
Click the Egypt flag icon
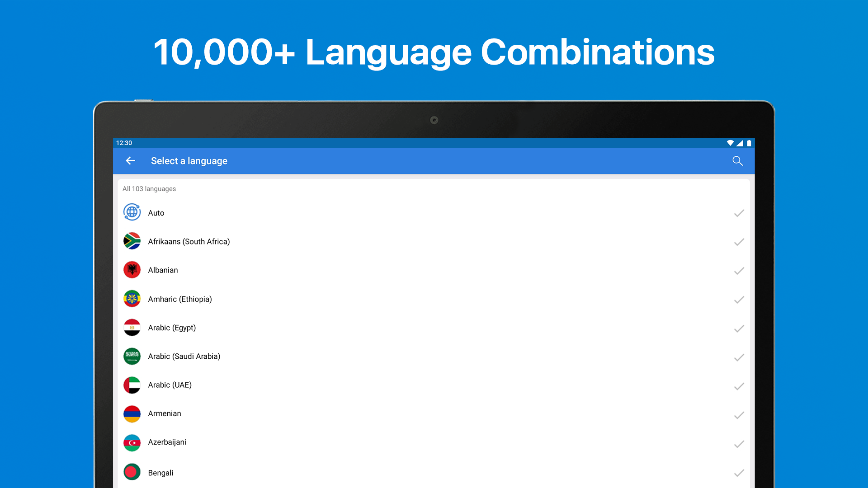pyautogui.click(x=132, y=328)
